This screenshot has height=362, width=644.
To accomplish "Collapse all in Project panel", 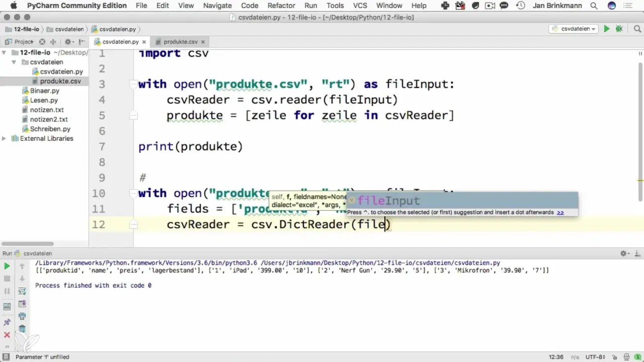I will click(x=52, y=42).
